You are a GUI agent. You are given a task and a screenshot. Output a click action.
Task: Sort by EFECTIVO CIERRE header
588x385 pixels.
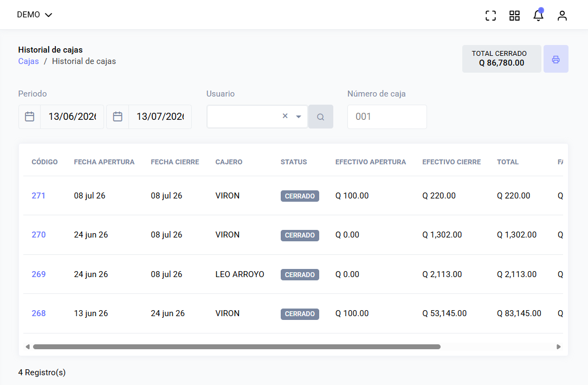451,162
